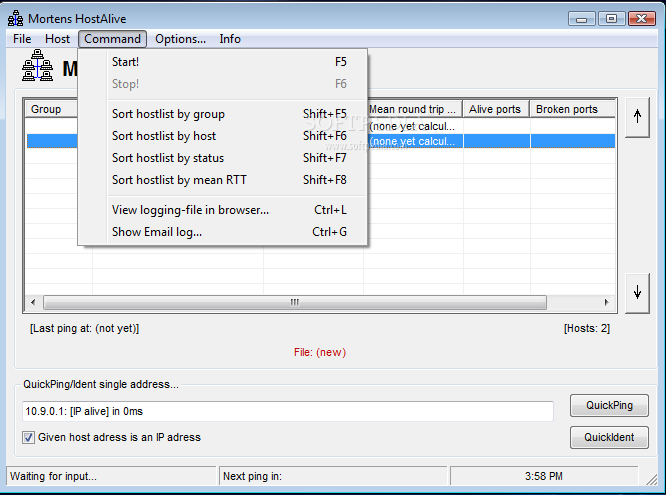Click the 3:58 PM clock panel
666x495 pixels.
click(544, 476)
